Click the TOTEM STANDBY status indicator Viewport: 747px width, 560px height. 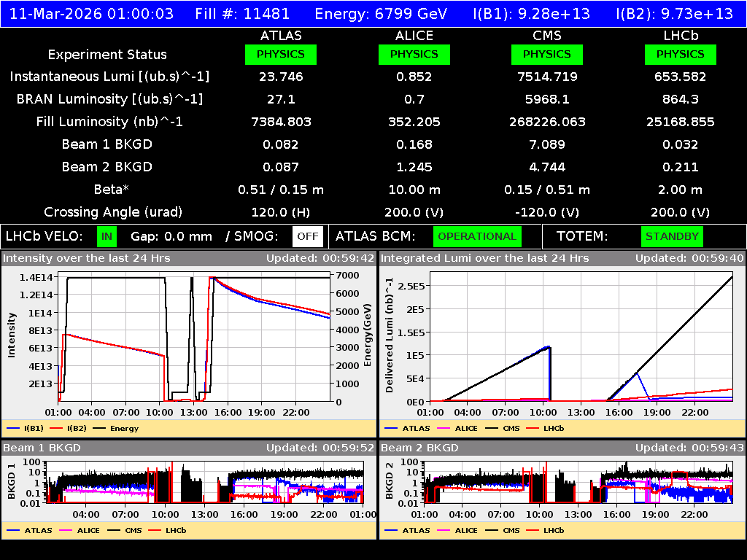[x=671, y=236]
